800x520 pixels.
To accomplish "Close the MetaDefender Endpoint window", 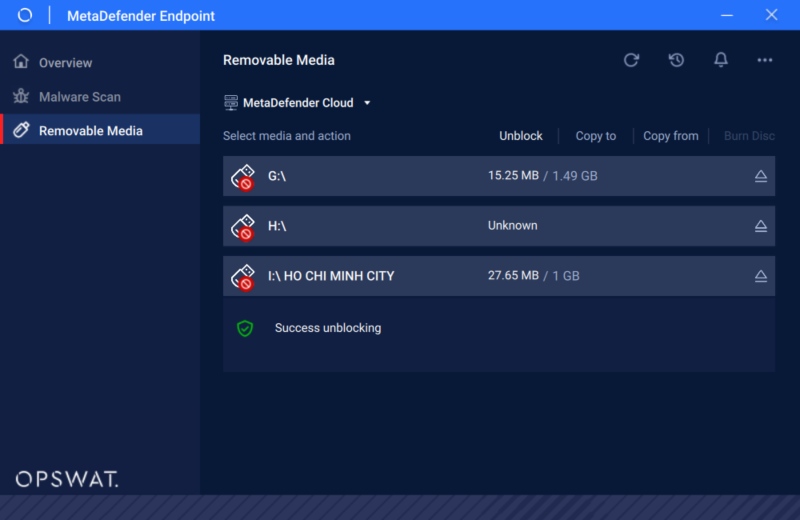I will (x=771, y=15).
